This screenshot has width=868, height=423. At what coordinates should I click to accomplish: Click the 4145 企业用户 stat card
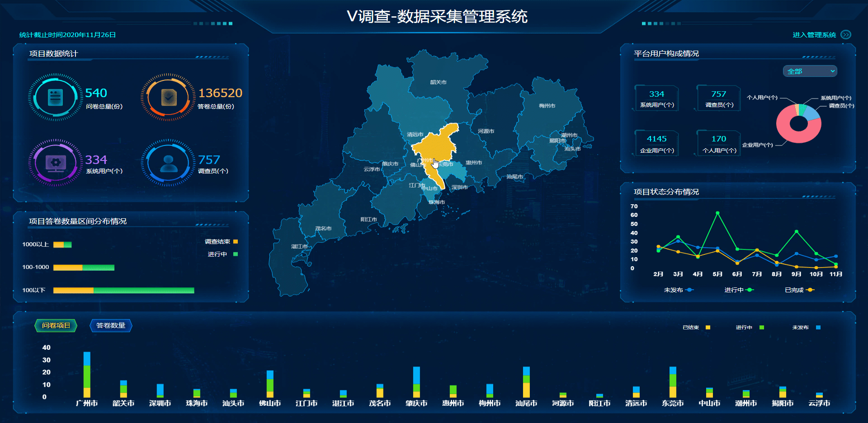[x=656, y=143]
